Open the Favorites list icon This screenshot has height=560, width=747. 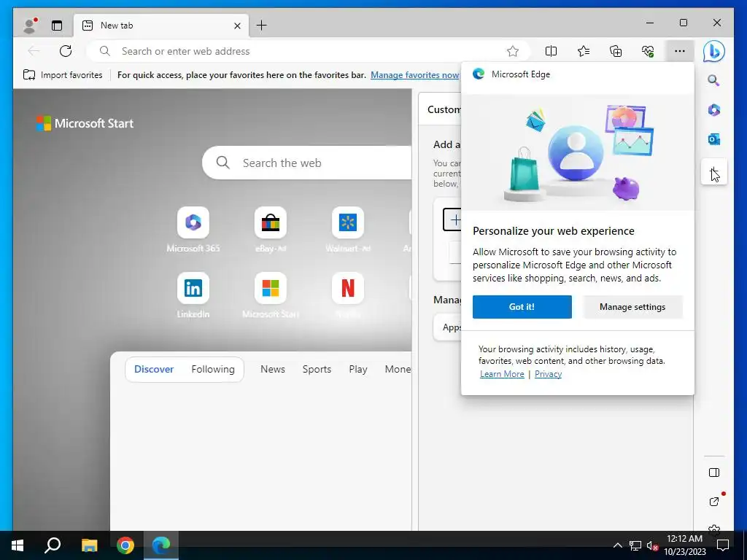pos(583,51)
